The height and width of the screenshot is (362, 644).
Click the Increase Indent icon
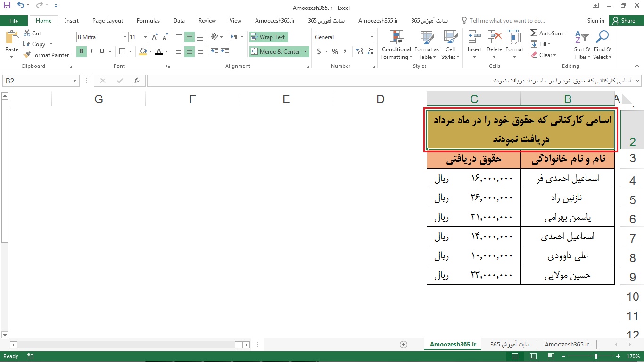pyautogui.click(x=225, y=51)
